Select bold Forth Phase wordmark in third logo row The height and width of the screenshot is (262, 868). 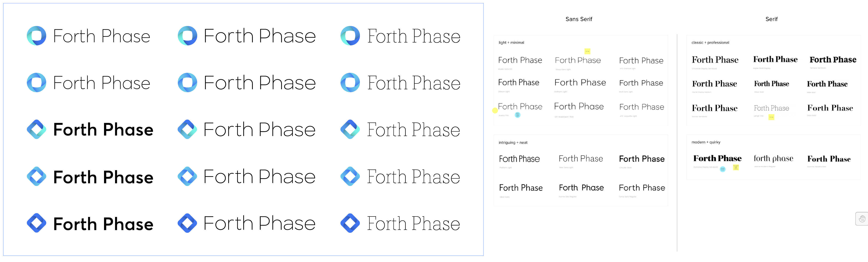pyautogui.click(x=103, y=130)
